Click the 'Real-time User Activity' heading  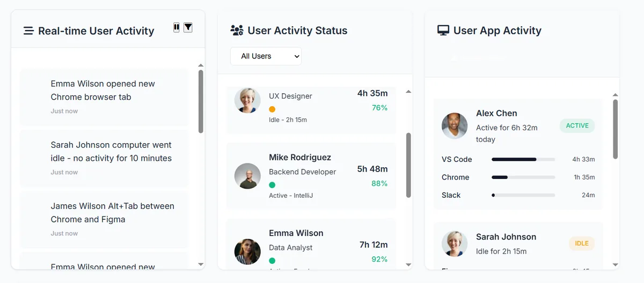click(x=96, y=31)
